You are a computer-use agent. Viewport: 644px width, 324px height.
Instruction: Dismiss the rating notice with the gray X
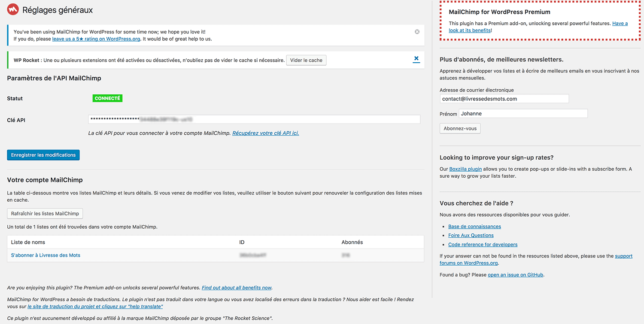[417, 31]
